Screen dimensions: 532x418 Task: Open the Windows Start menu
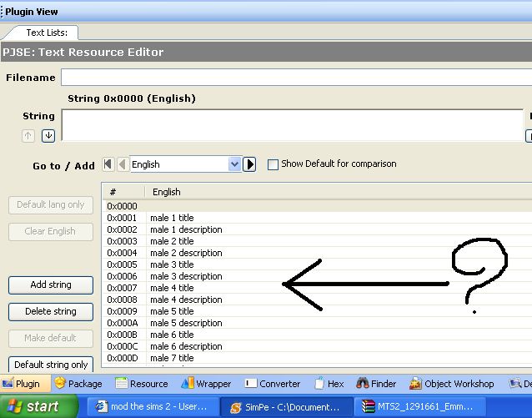coord(33,407)
